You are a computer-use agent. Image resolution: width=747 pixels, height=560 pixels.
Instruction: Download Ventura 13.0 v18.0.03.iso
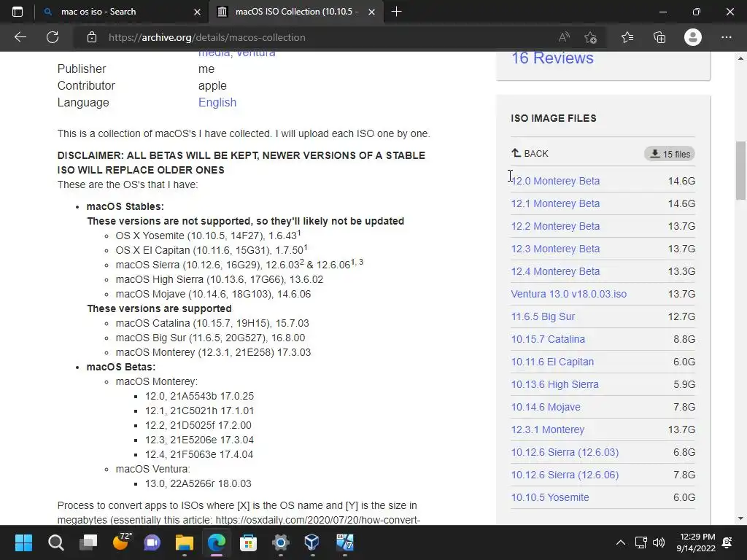pos(569,294)
